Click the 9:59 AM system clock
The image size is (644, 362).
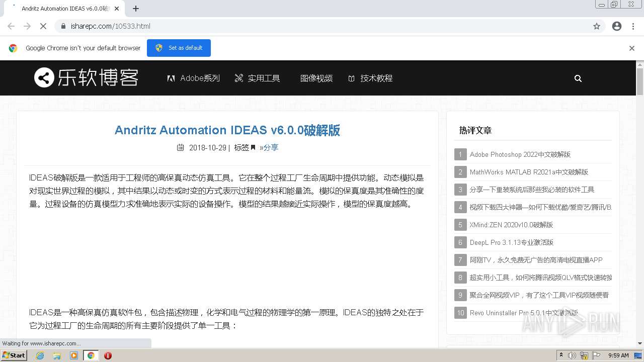click(x=618, y=355)
